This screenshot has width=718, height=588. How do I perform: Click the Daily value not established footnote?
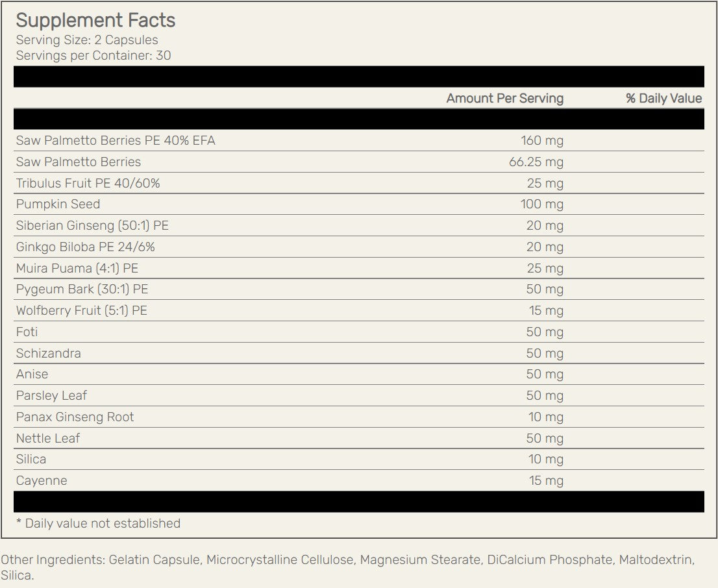point(98,523)
